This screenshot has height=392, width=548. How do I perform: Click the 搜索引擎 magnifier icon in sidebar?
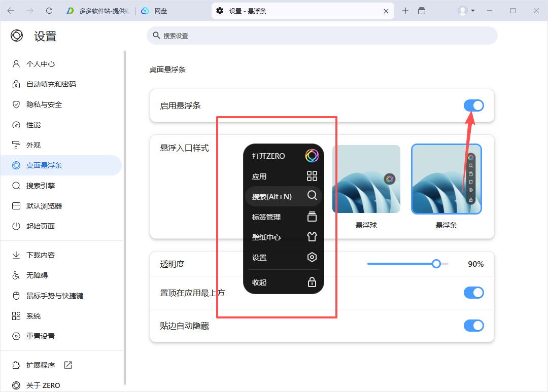click(x=16, y=186)
